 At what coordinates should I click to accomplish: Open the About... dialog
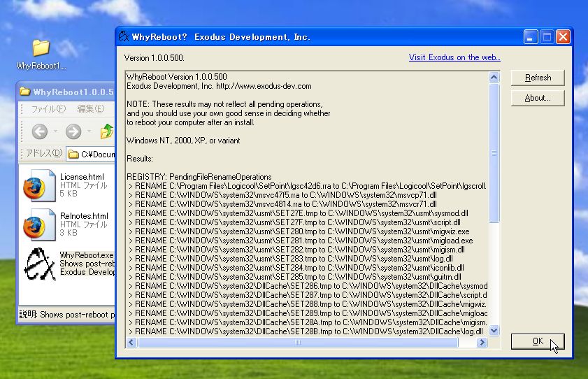coord(538,98)
